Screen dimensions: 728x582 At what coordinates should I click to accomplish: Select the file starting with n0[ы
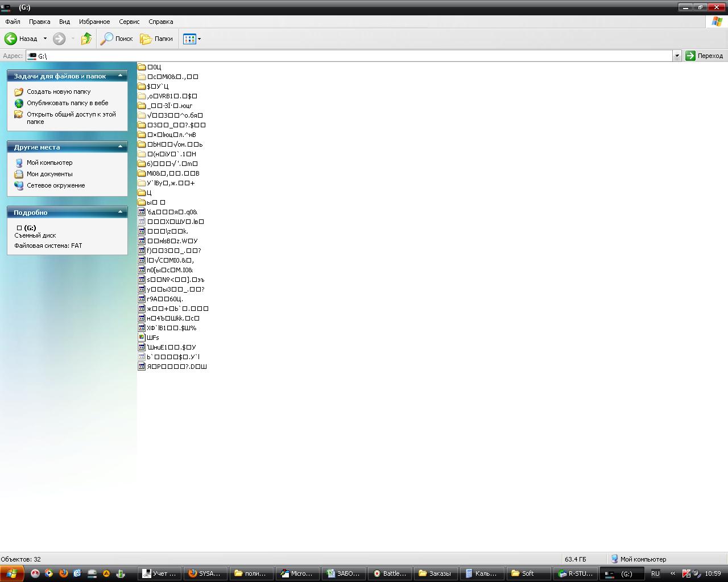click(x=166, y=270)
